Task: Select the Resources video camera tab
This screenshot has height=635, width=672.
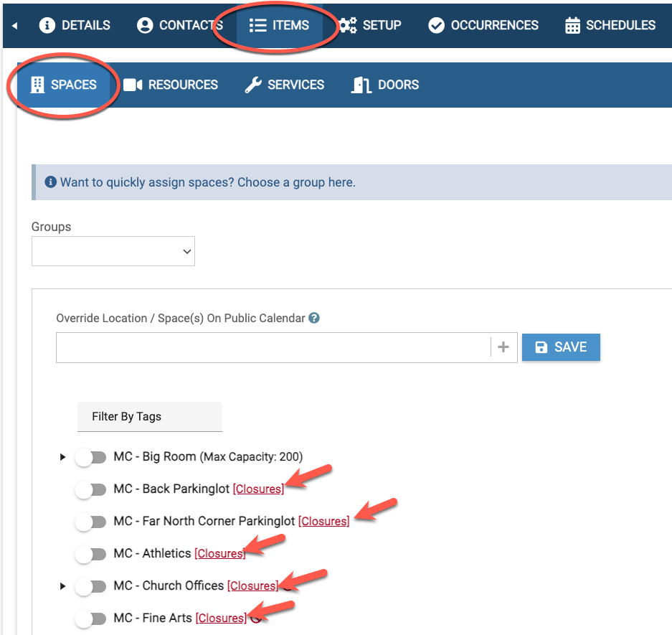Action: point(171,85)
